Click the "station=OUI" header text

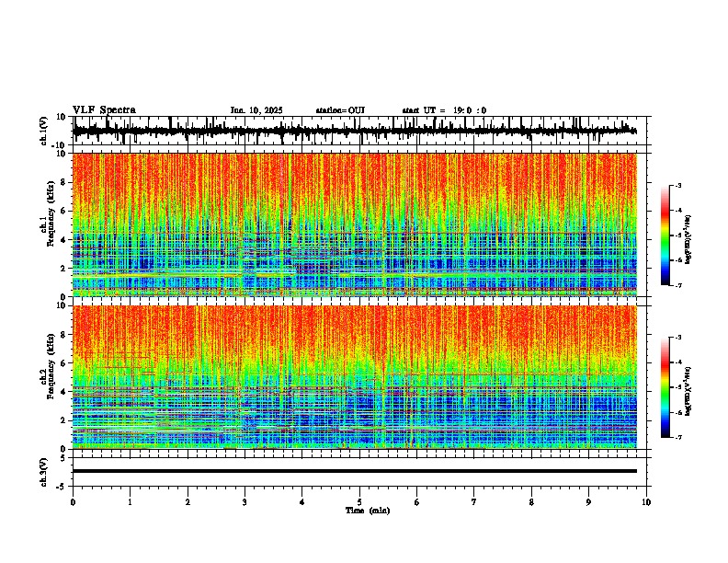coord(340,110)
